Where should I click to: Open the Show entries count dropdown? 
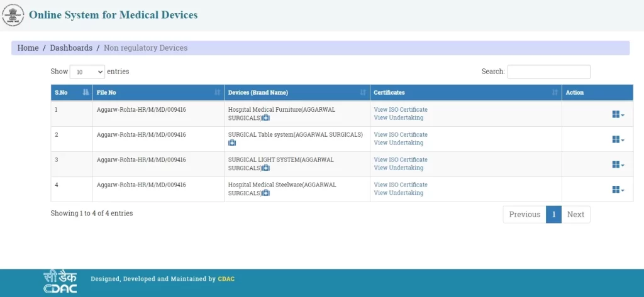coord(87,72)
